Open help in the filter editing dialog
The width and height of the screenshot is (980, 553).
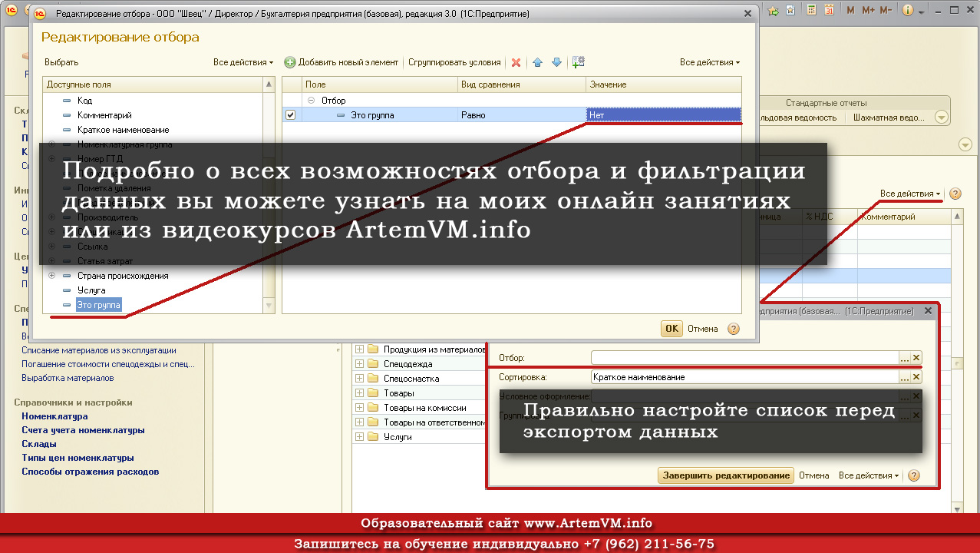pyautogui.click(x=734, y=329)
